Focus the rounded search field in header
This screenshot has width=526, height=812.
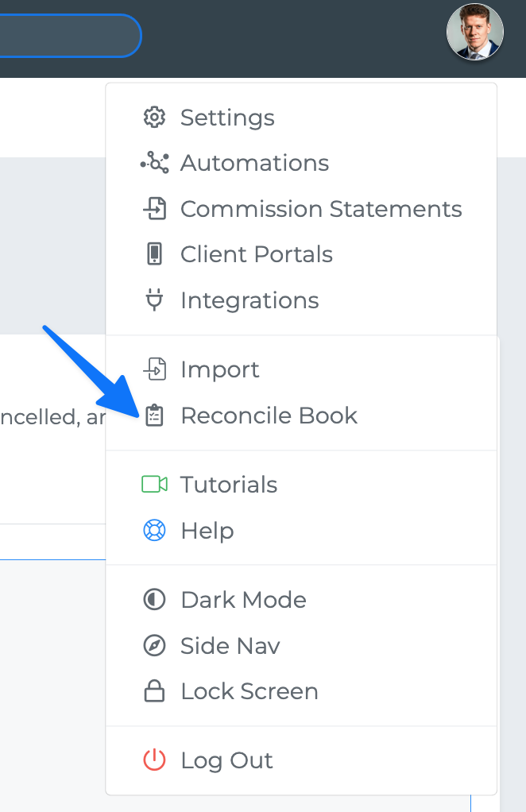[x=71, y=35]
